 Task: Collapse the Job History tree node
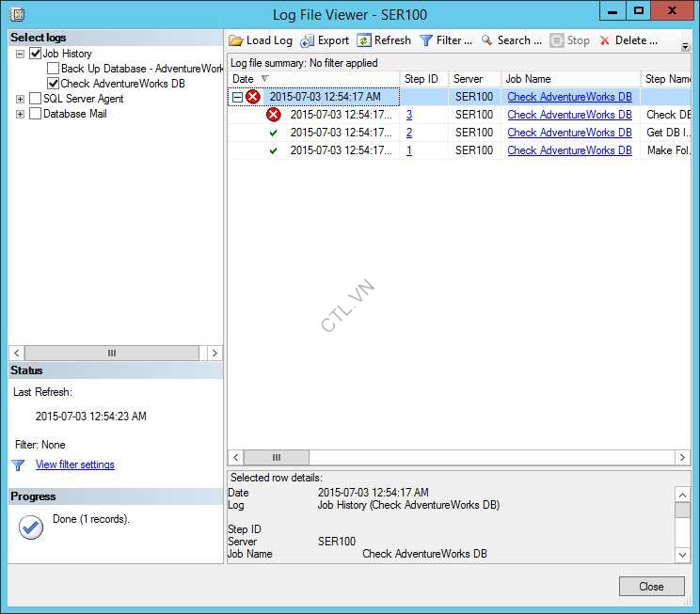click(x=20, y=54)
